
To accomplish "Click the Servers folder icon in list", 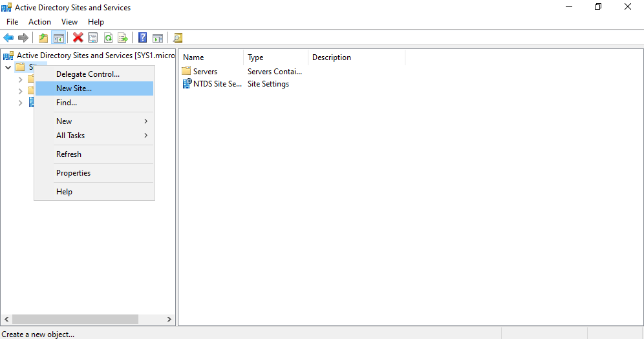I will tap(186, 71).
